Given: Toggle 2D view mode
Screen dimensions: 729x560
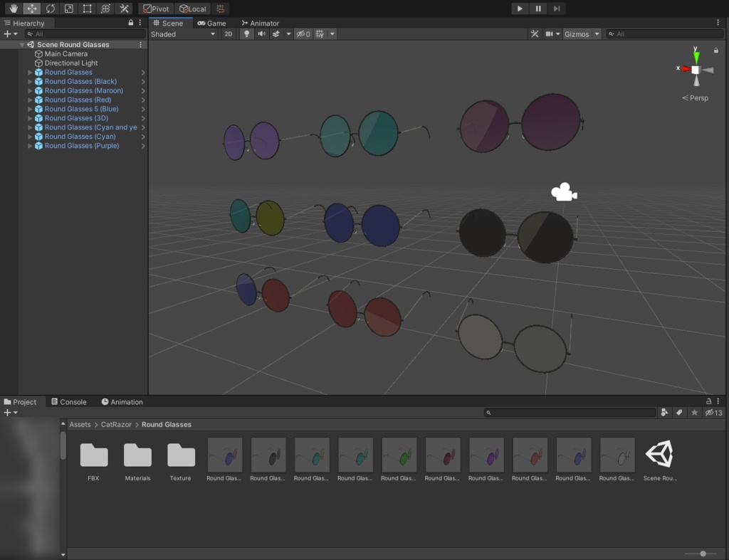Looking at the screenshot, I should (228, 34).
